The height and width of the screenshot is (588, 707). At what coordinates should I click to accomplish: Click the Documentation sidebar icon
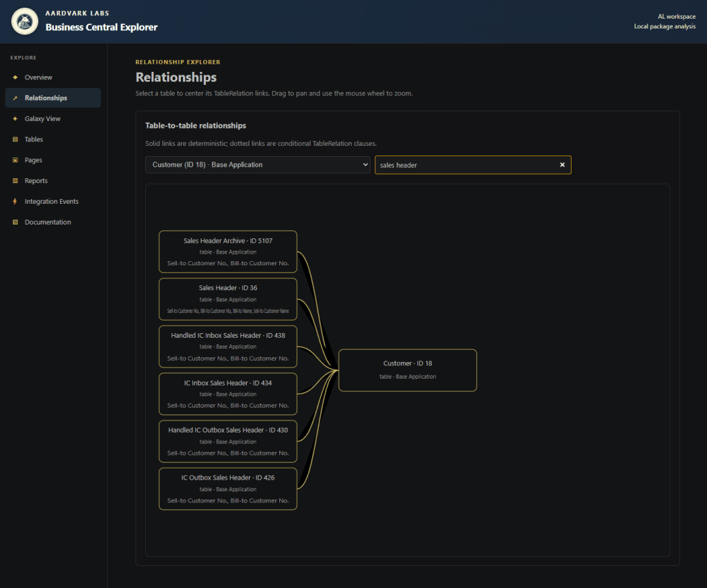15,222
